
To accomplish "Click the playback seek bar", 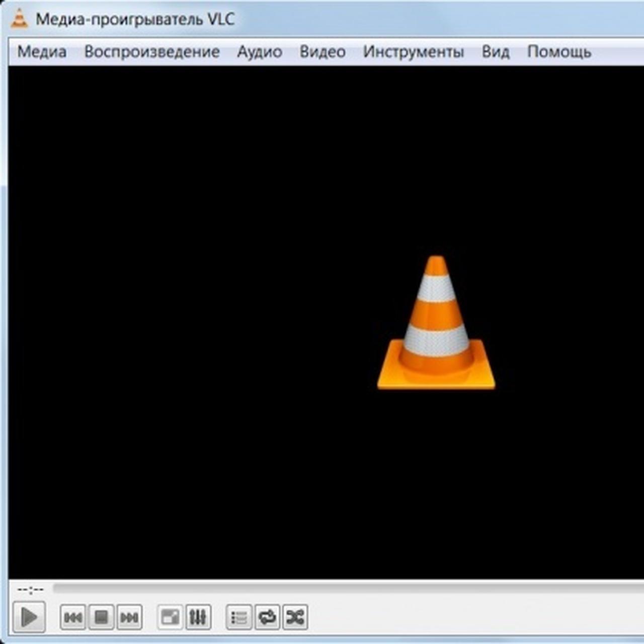I will click(348, 588).
